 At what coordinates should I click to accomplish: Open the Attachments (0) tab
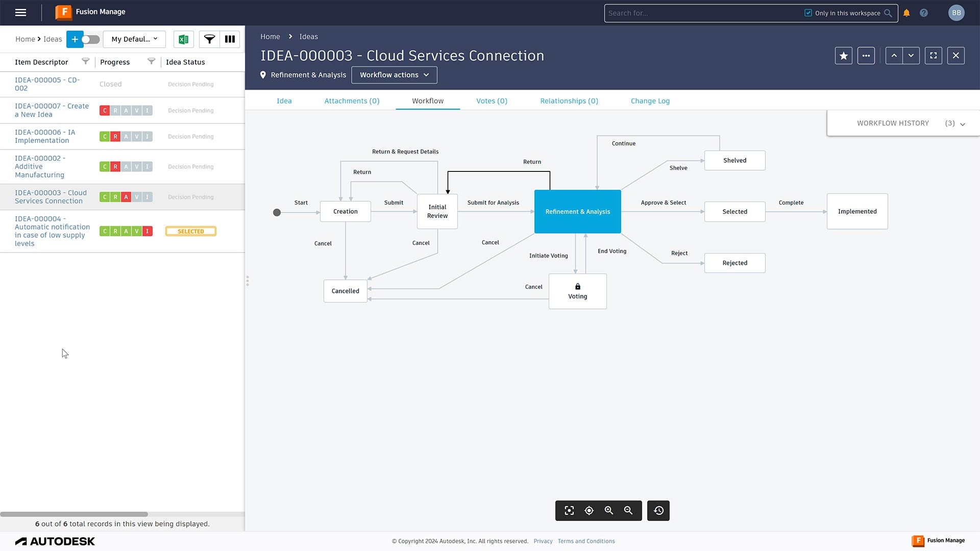point(352,101)
